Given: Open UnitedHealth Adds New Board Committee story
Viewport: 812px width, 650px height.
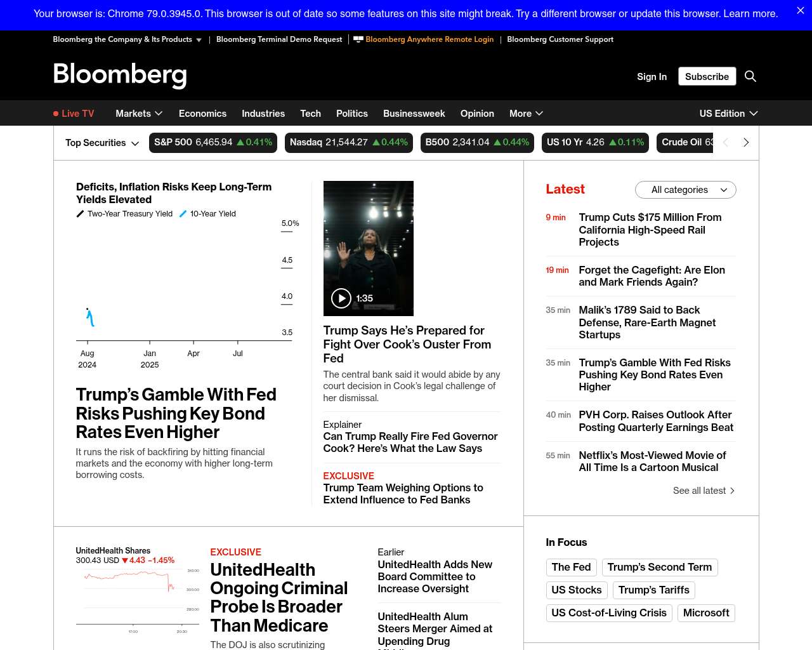Looking at the screenshot, I should point(435,576).
